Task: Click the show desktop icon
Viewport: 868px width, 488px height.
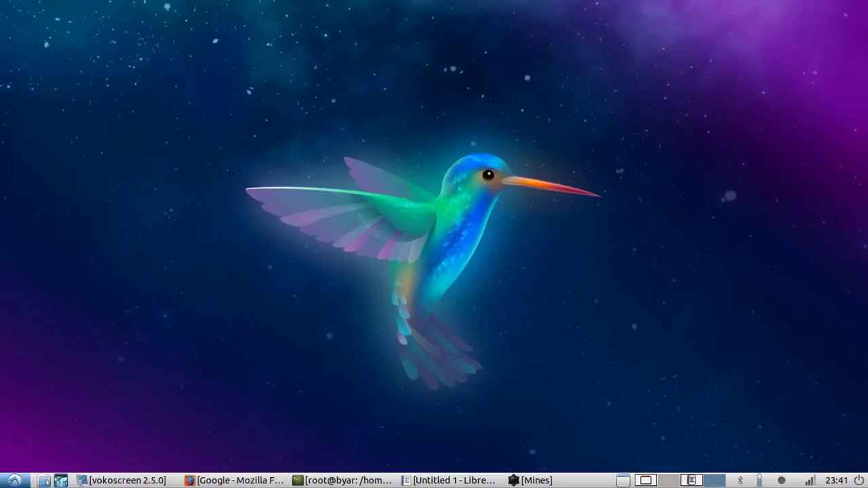Action: pyautogui.click(x=623, y=481)
